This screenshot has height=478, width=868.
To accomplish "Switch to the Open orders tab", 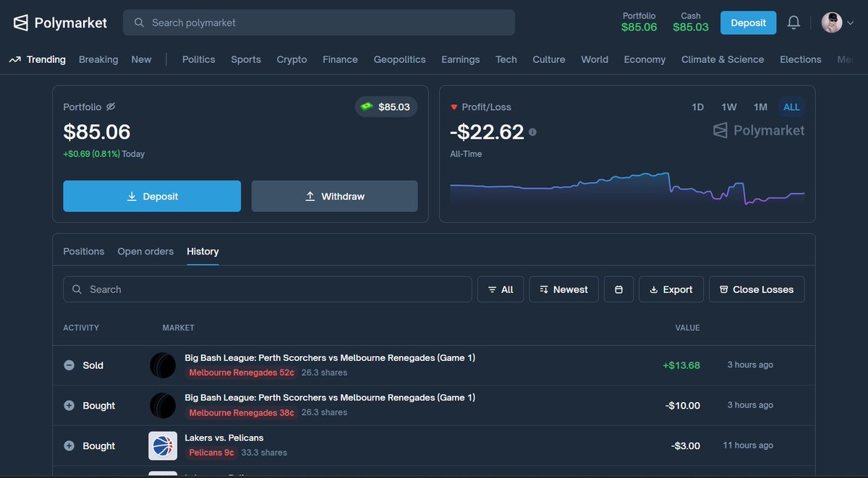I will click(145, 251).
